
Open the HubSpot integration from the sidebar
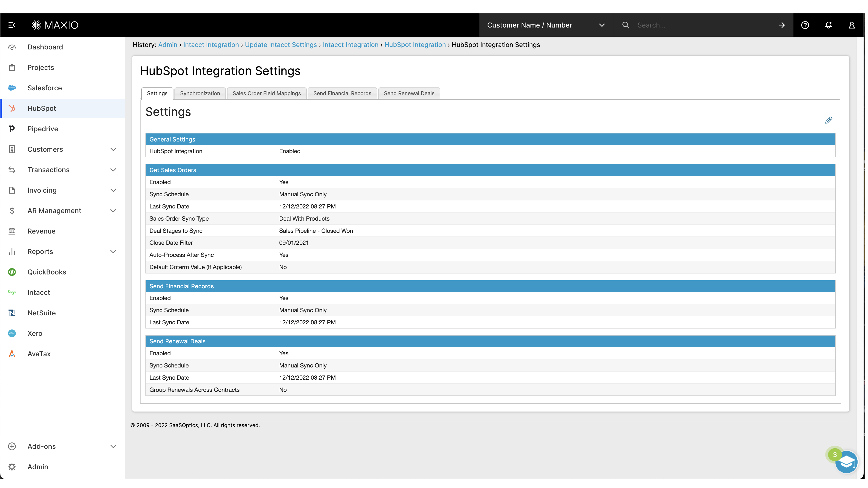coord(41,108)
